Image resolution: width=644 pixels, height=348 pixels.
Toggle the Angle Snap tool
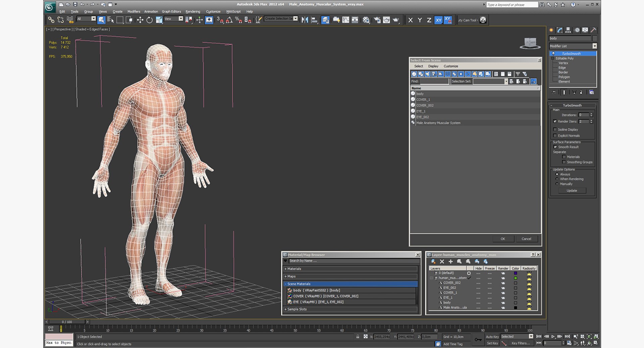coord(229,20)
